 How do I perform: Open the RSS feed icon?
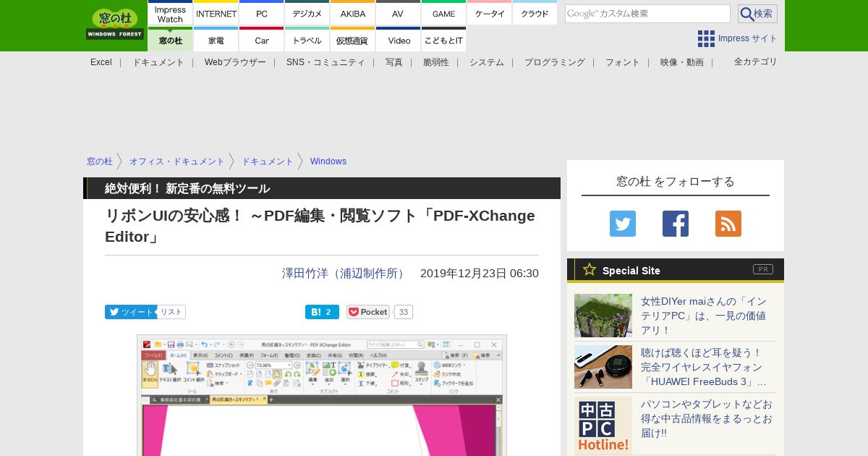point(728,224)
